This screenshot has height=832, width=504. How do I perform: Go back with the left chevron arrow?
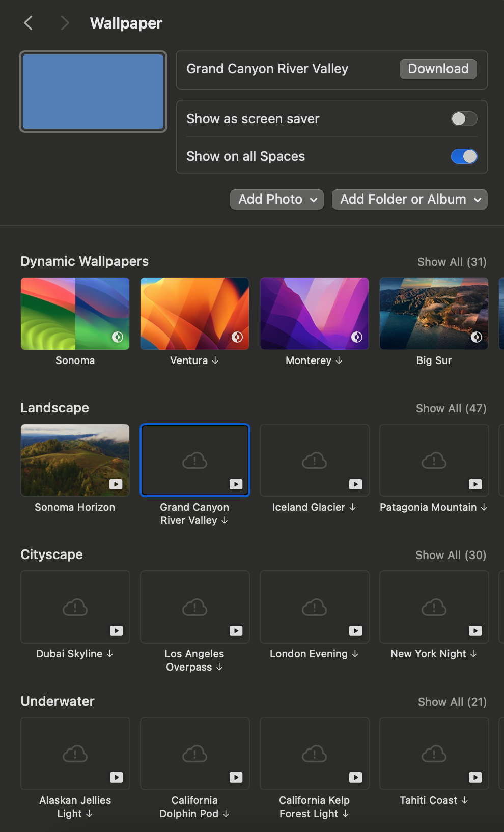click(x=29, y=23)
